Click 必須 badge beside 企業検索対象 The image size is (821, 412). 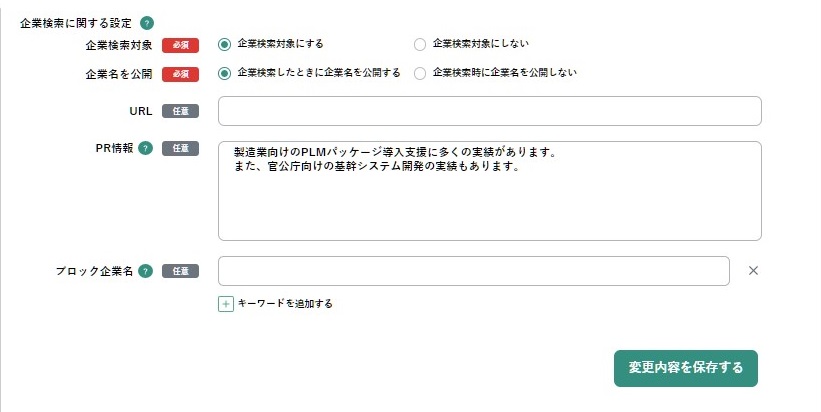click(x=180, y=46)
